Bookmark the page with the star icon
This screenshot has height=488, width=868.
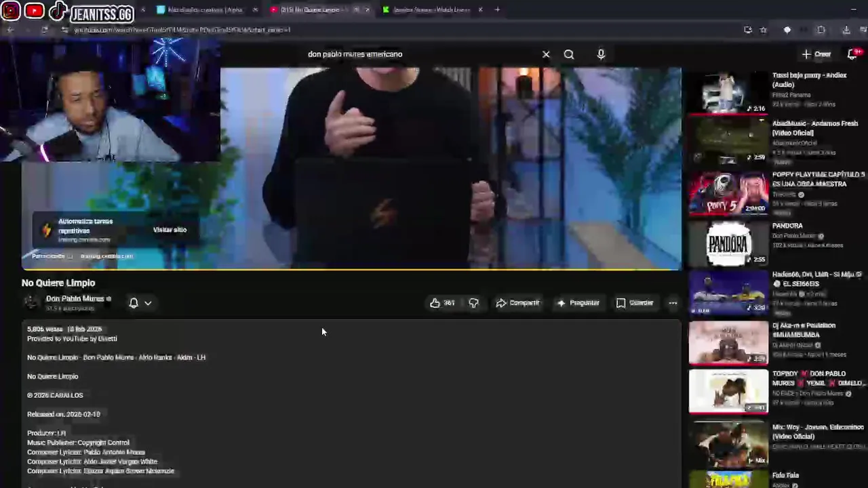pos(764,30)
